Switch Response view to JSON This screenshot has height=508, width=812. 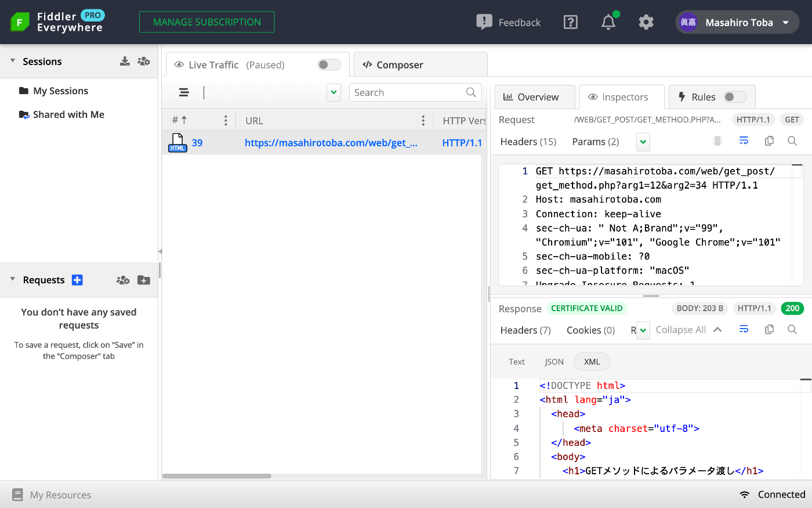pyautogui.click(x=554, y=362)
